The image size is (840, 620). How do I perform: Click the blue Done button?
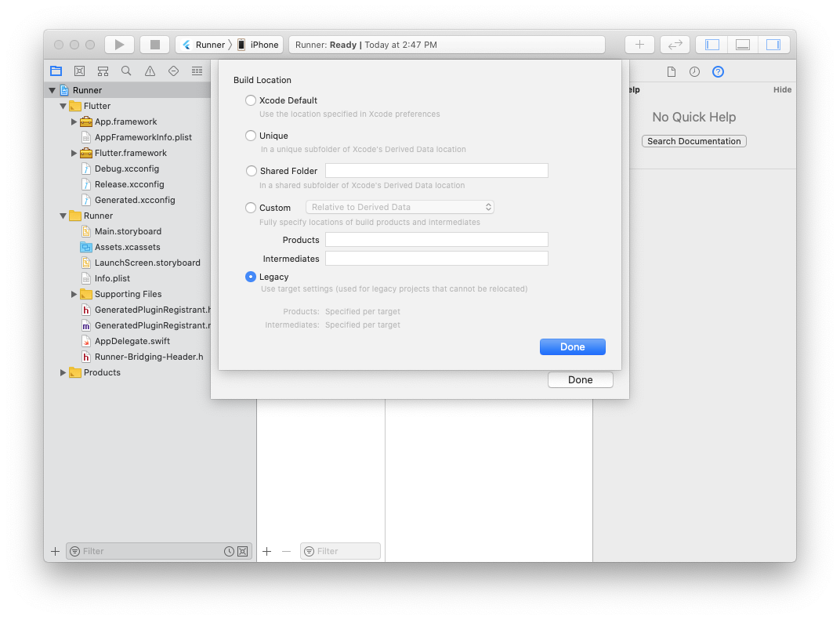pos(573,346)
